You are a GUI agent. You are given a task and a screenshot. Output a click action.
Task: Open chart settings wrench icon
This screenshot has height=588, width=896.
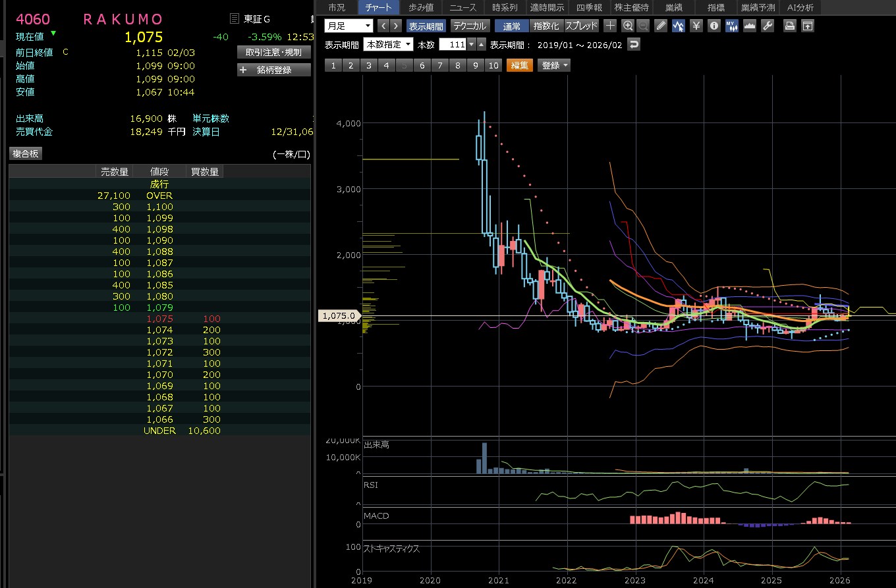[767, 26]
